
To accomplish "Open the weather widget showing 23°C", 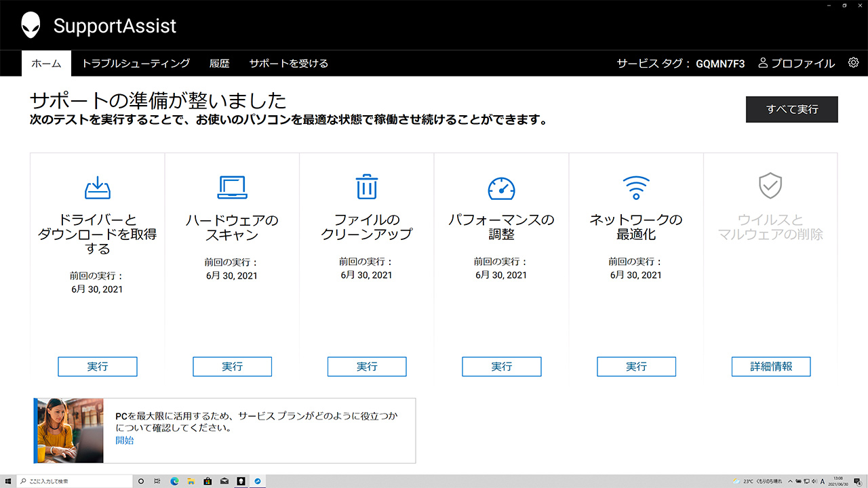I will click(757, 481).
